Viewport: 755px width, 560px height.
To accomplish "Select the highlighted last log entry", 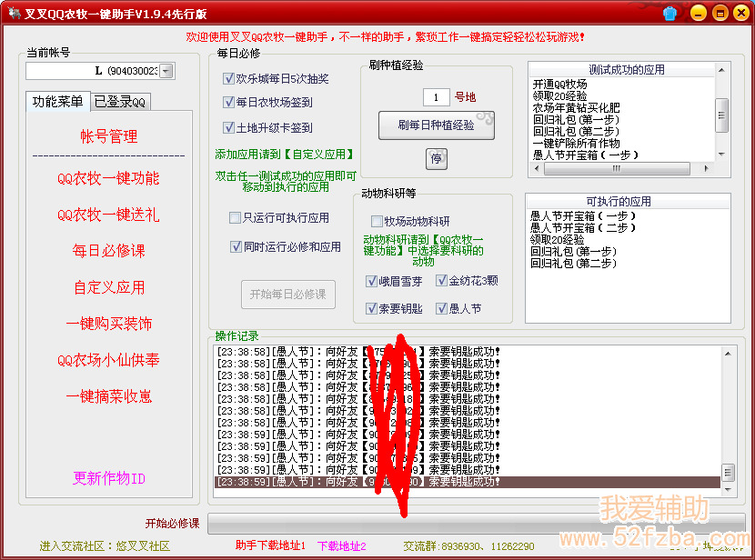I will [467, 482].
